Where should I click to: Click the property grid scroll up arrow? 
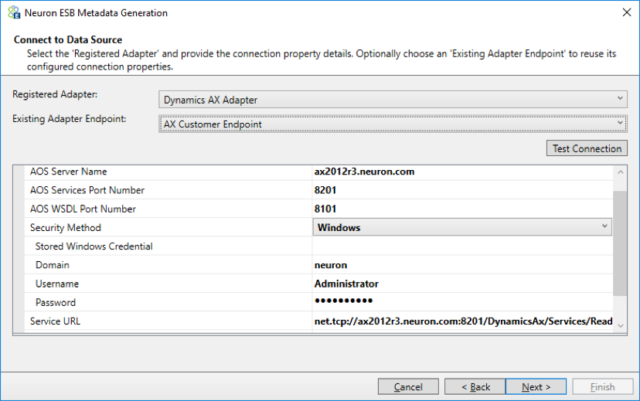pos(620,172)
